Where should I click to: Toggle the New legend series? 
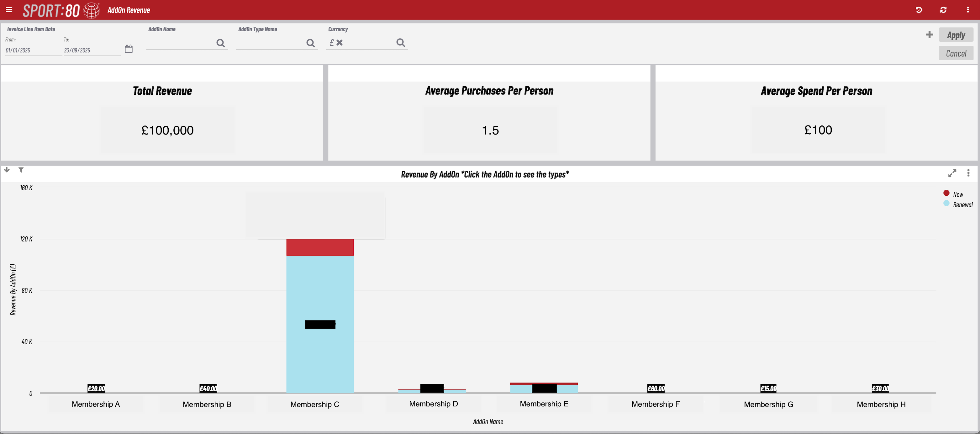[957, 194]
